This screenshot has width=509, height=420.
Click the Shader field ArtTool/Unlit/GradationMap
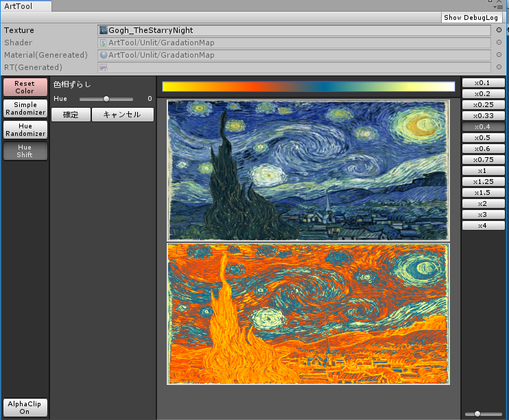294,43
